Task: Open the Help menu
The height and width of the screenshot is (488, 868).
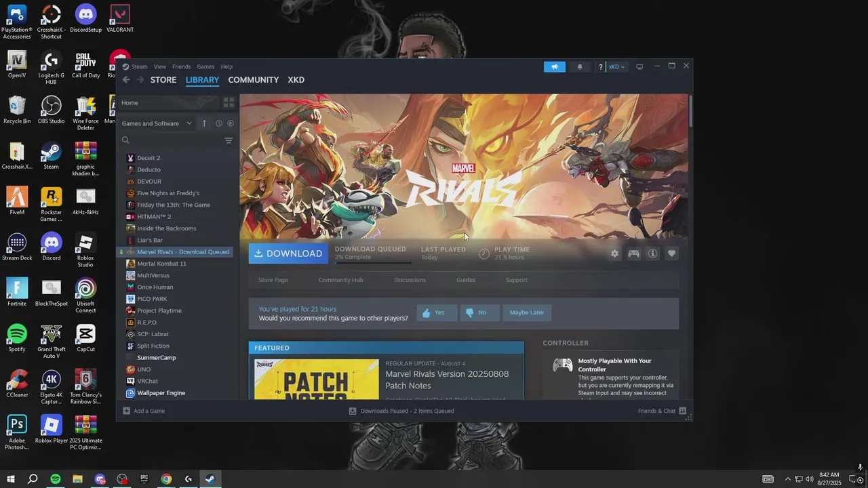Action: pos(226,66)
